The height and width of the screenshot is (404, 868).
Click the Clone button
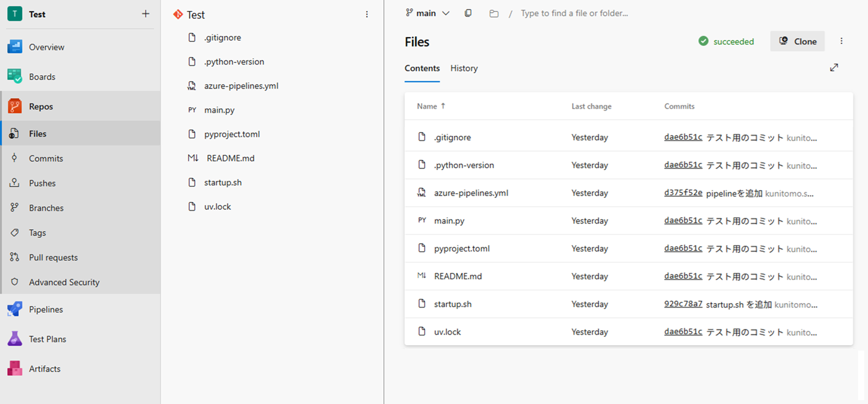coord(797,41)
